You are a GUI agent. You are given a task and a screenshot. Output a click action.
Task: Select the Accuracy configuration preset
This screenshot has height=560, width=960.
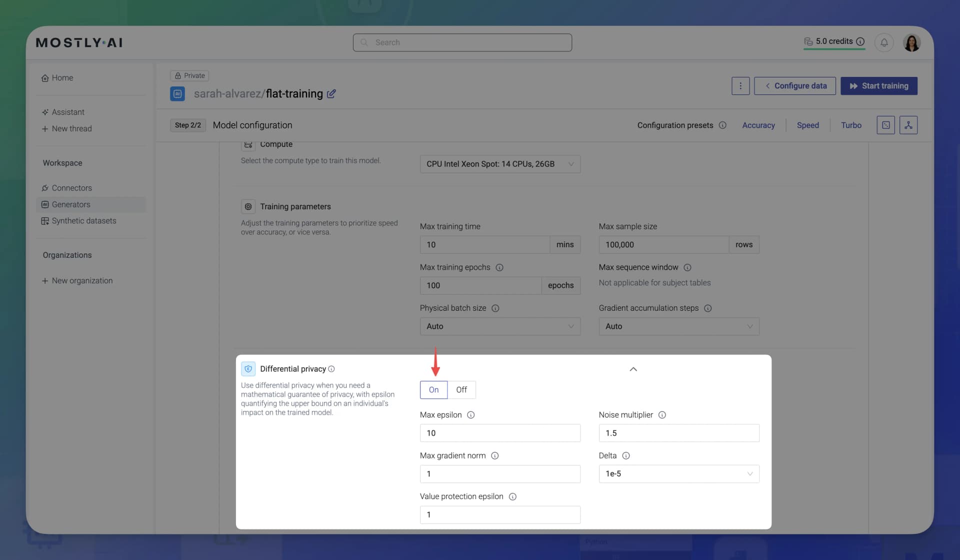758,125
